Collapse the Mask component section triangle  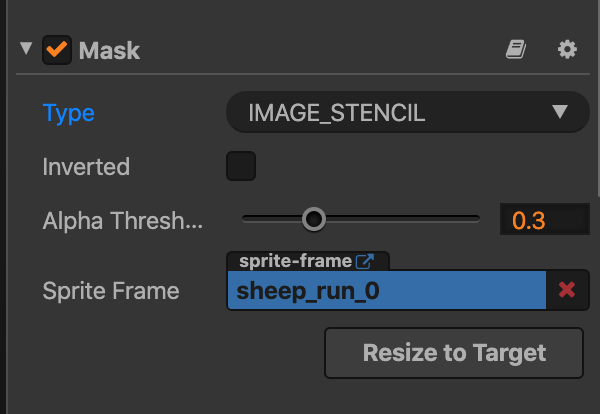[26, 49]
